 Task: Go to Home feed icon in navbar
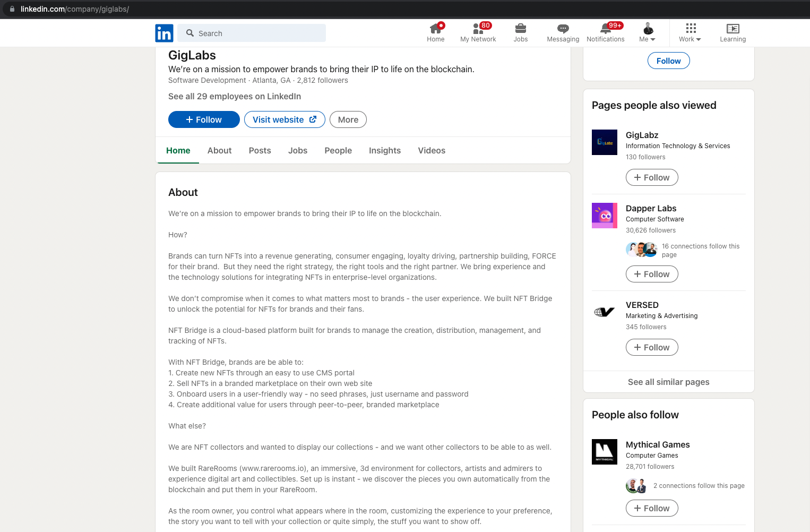[436, 29]
